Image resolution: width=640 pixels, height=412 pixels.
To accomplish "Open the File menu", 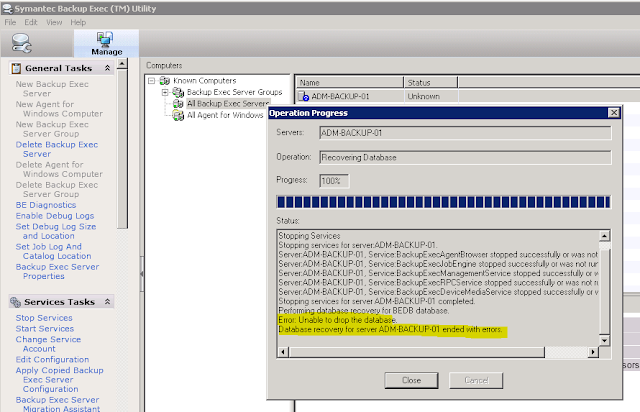I will click(x=10, y=22).
